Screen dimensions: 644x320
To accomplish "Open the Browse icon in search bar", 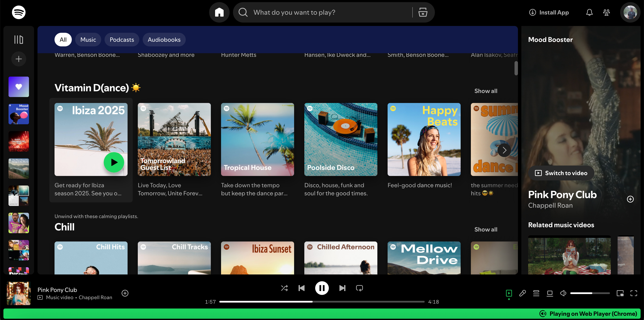I will [423, 12].
